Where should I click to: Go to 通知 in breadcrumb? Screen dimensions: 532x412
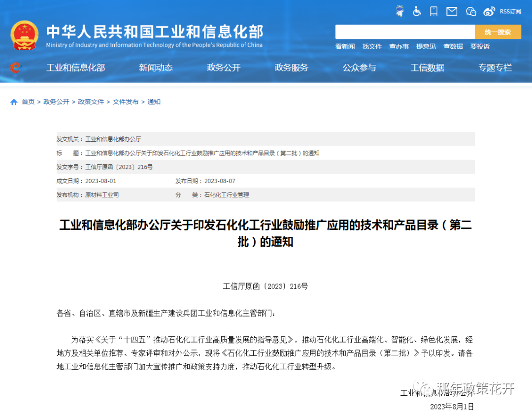coord(154,102)
